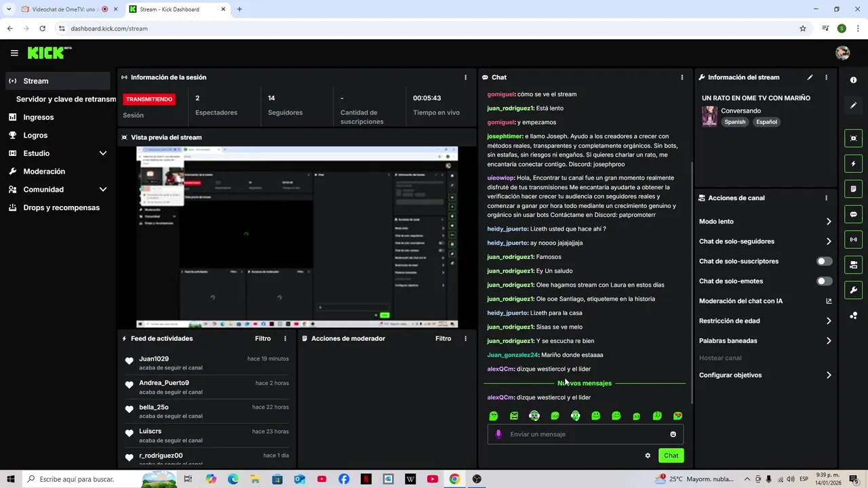868x488 pixels.
Task: Open the Acciones de canal three-dot menu
Action: tap(826, 198)
